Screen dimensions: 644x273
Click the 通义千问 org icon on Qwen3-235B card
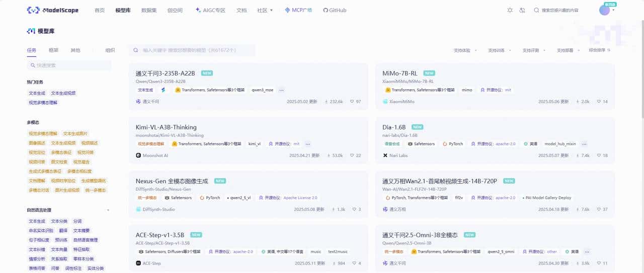click(138, 102)
